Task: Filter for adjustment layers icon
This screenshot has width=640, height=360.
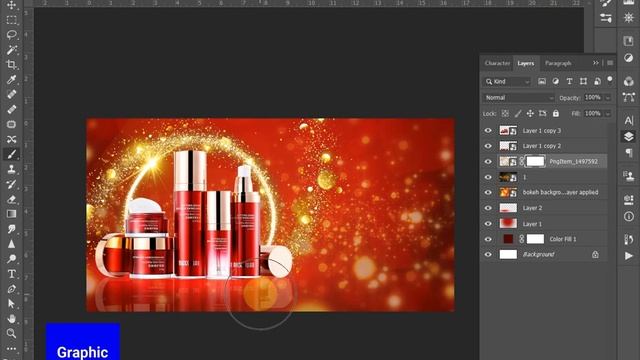Action: coord(556,82)
